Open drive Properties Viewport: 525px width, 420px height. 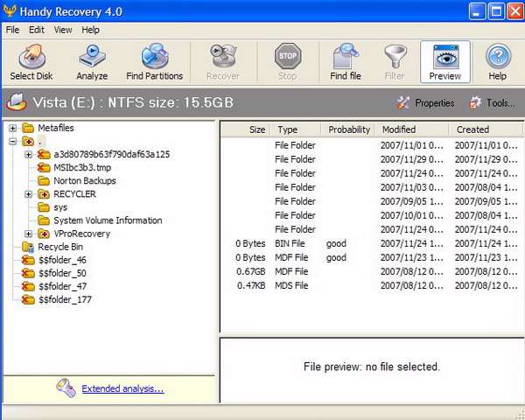[x=426, y=103]
